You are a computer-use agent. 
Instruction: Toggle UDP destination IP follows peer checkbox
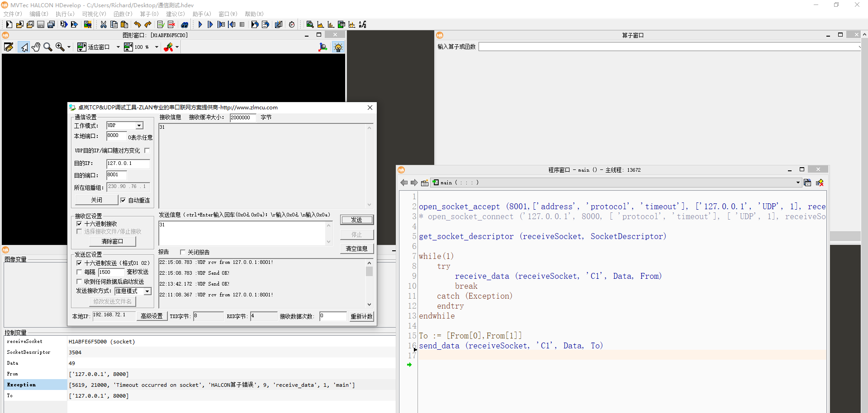click(x=147, y=150)
